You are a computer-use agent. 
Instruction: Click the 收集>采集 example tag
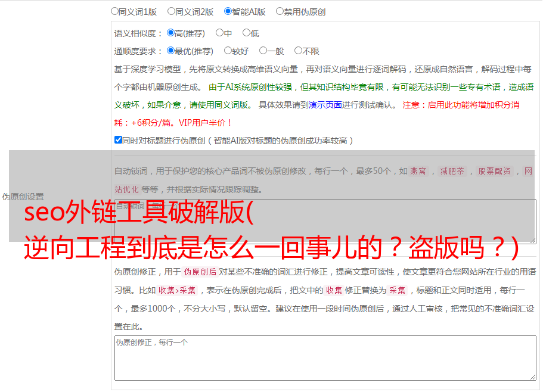point(177,290)
